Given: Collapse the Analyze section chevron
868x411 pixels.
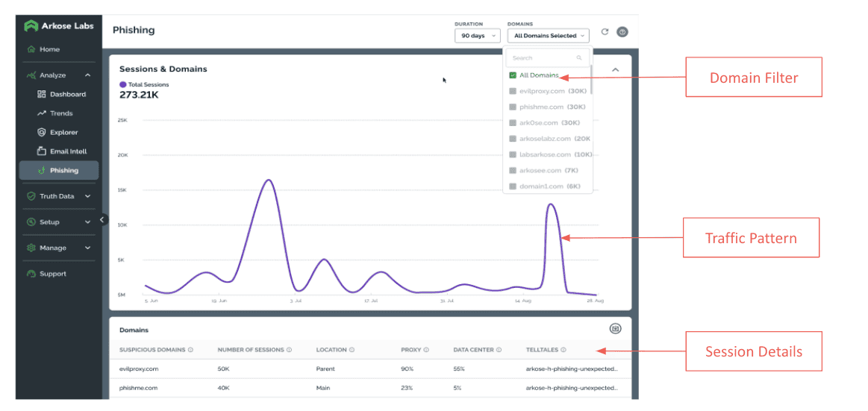Looking at the screenshot, I should [x=87, y=75].
